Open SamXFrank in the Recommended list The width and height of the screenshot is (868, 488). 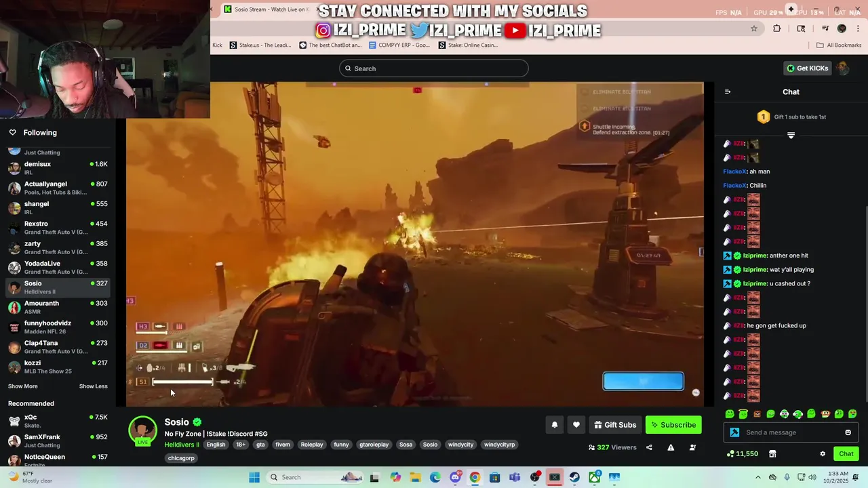57,441
